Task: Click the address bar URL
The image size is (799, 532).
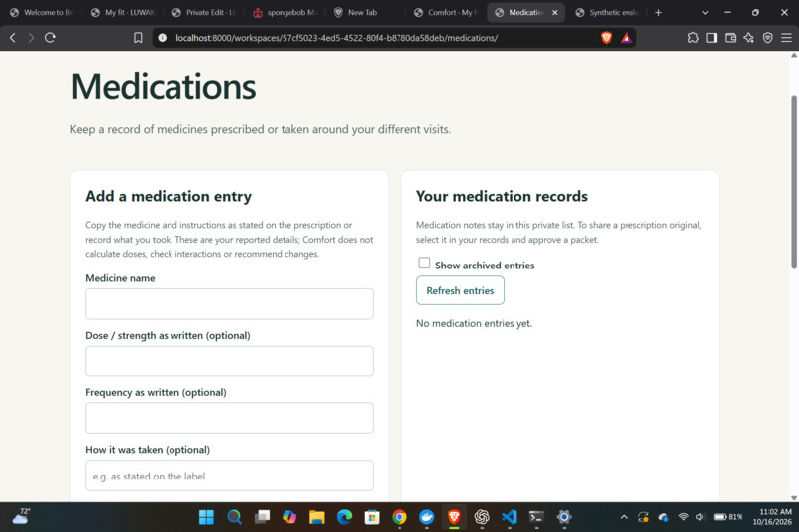Action: point(336,38)
